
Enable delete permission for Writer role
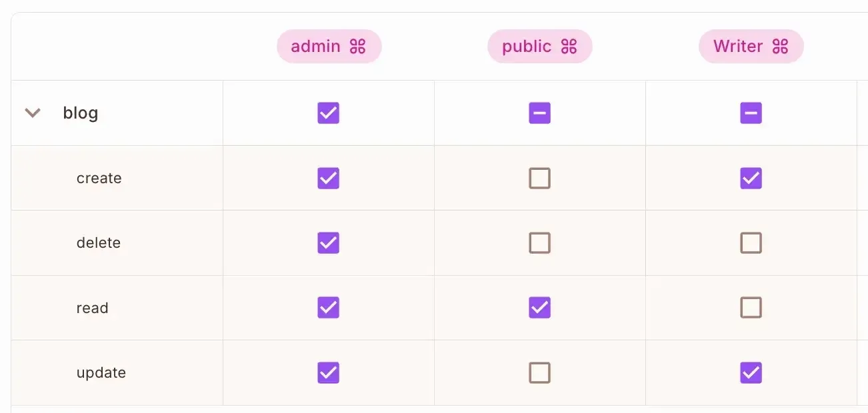[x=751, y=242]
